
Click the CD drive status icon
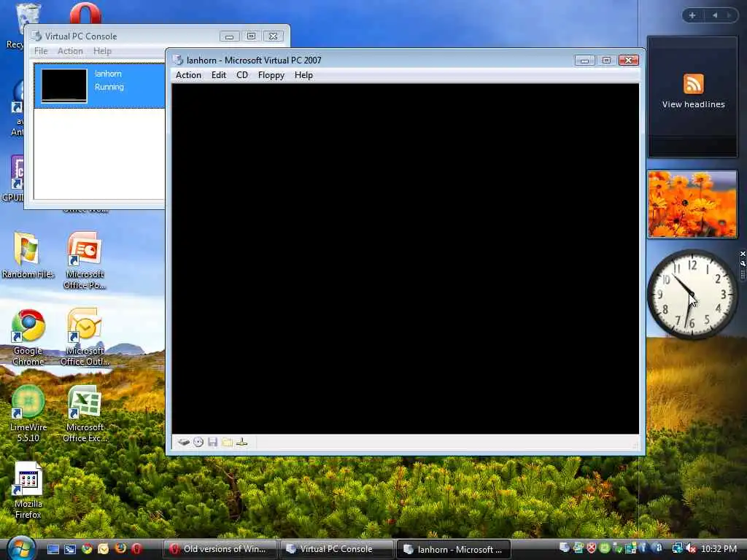click(198, 443)
